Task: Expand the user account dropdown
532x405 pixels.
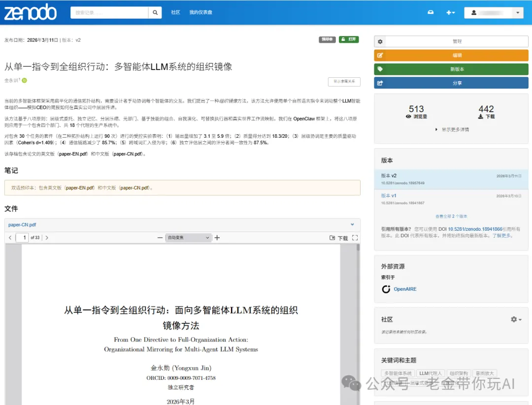Action: pyautogui.click(x=493, y=13)
